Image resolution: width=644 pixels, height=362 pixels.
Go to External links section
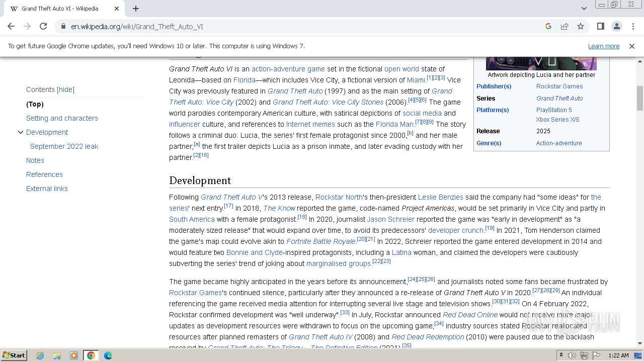(x=47, y=189)
